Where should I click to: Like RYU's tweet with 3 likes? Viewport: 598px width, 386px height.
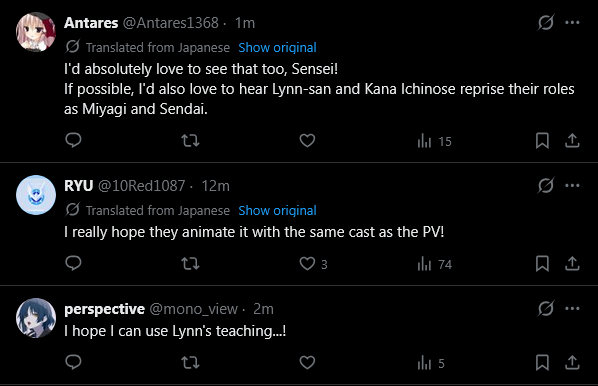coord(313,264)
